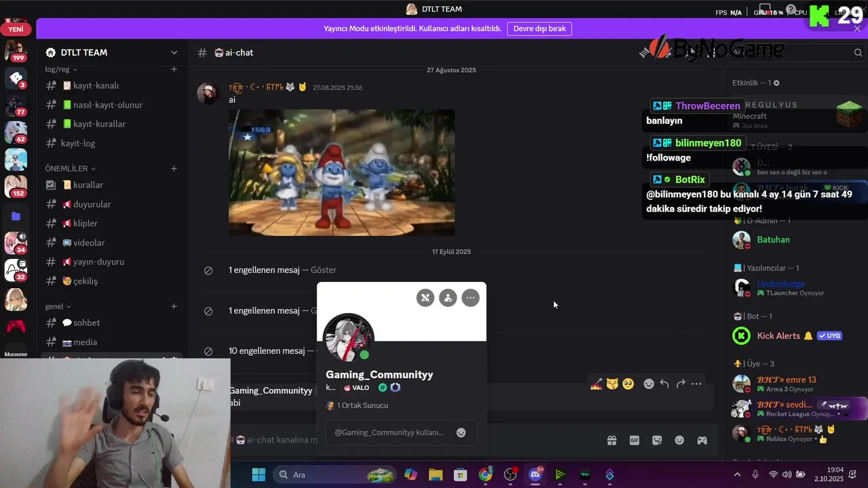The width and height of the screenshot is (868, 488).
Task: Show the first blocked message via Göster
Action: (323, 270)
